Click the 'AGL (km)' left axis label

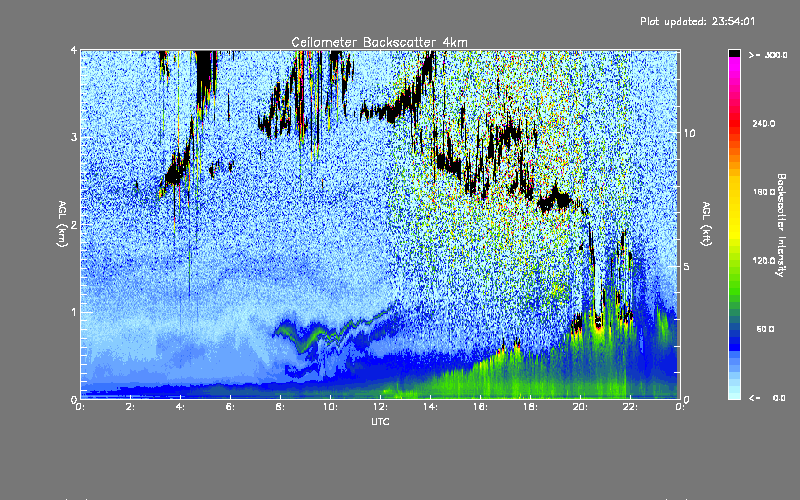[x=62, y=224]
